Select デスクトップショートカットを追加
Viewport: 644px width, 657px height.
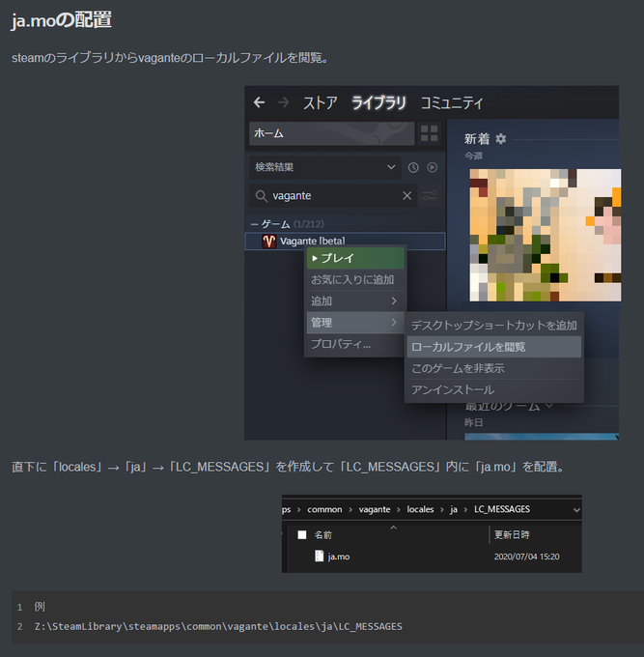[x=494, y=326]
